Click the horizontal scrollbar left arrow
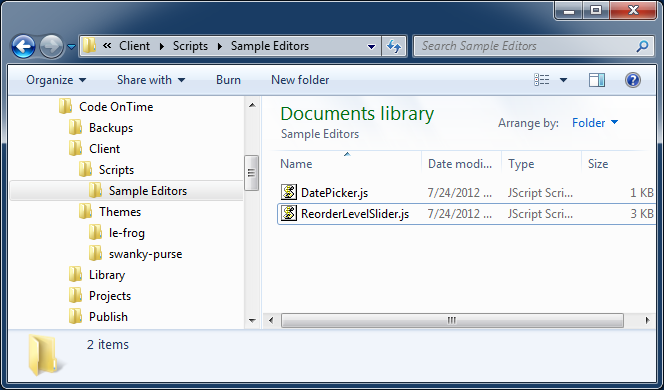The image size is (664, 390). pyautogui.click(x=271, y=320)
